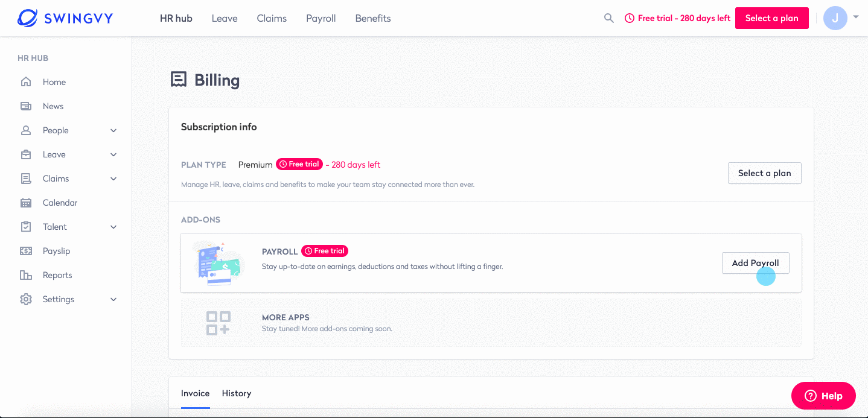The image size is (868, 418).
Task: Open the search magnifier icon
Action: [609, 18]
